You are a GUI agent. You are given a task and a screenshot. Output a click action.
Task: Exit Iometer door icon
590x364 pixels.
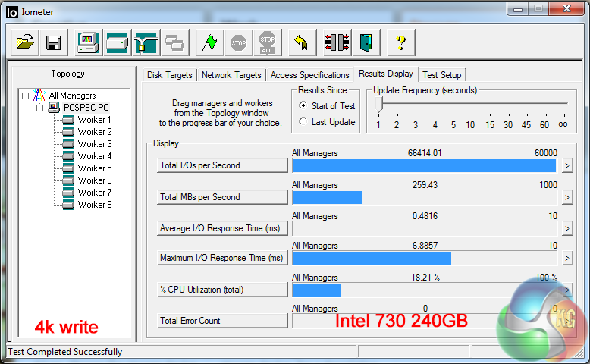click(366, 42)
